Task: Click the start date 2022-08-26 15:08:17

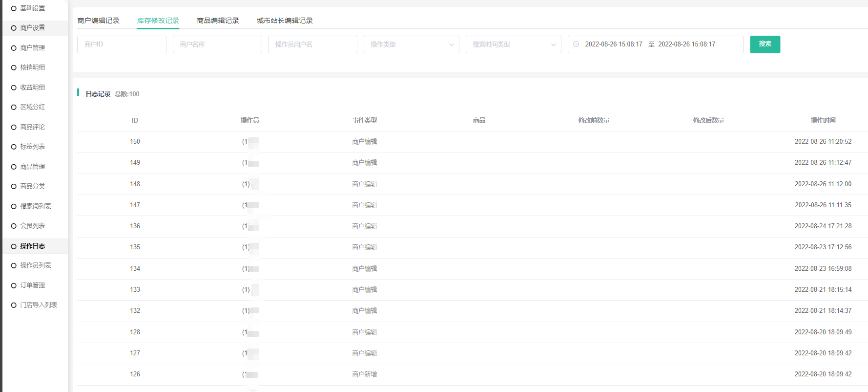Action: (614, 44)
